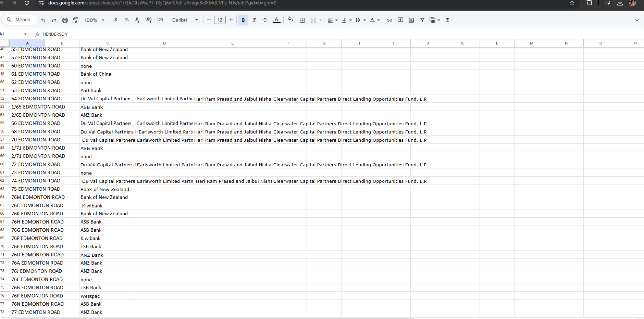Decrease decimal places in the toolbar
The width and height of the screenshot is (644, 319).
138,20
